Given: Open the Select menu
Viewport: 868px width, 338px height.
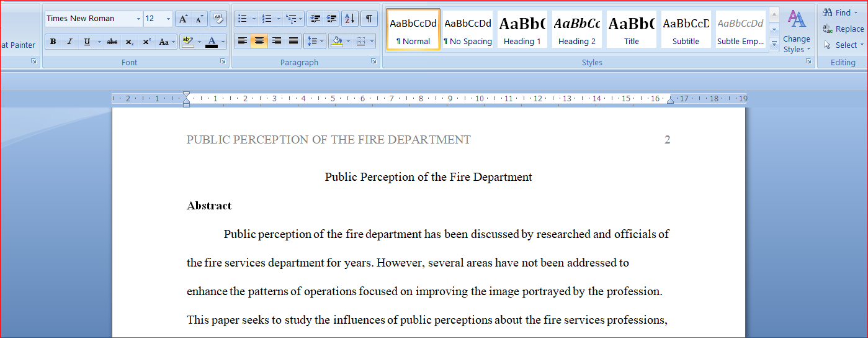Looking at the screenshot, I should 843,45.
